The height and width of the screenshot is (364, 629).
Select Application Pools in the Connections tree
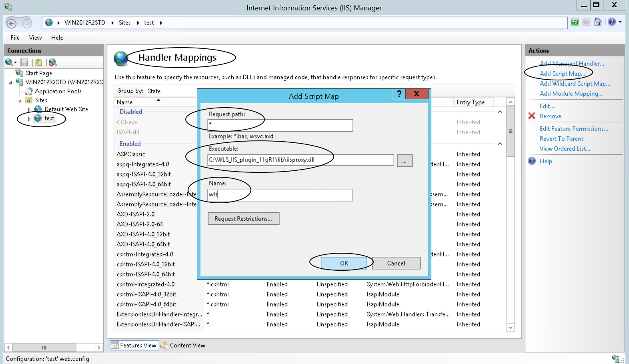click(58, 91)
